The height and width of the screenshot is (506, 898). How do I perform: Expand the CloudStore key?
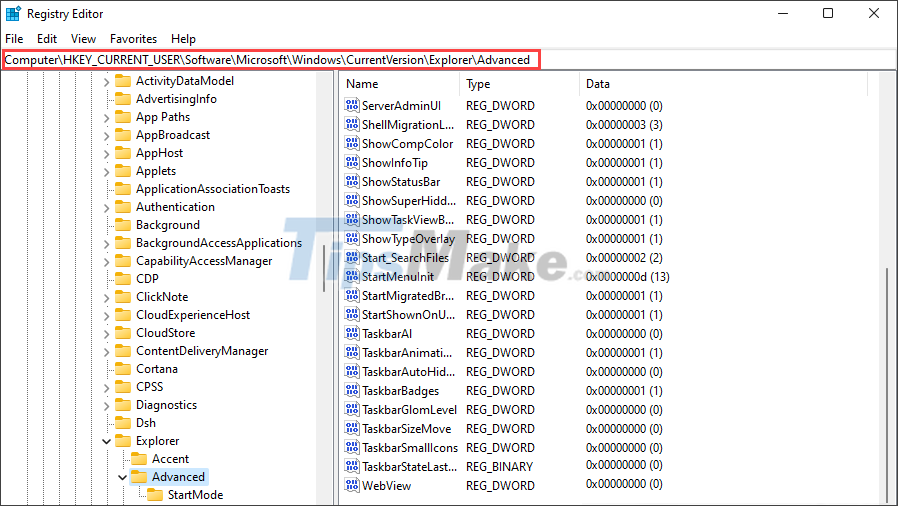click(107, 334)
